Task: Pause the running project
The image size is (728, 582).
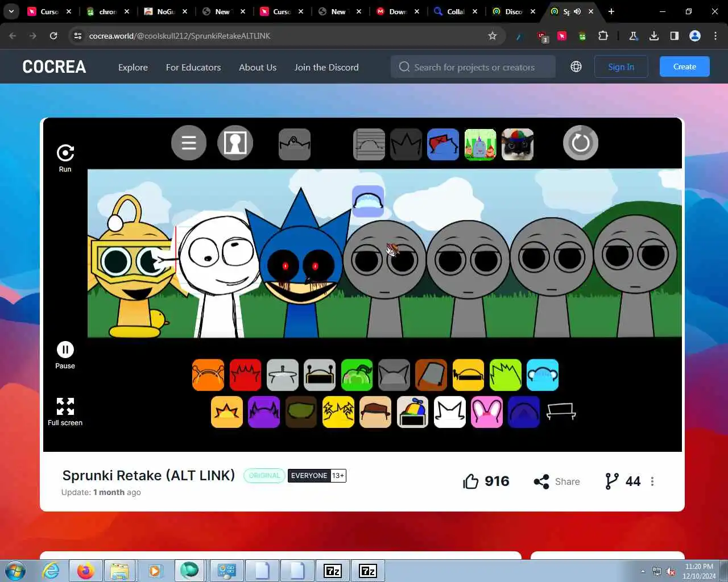Action: click(65, 350)
